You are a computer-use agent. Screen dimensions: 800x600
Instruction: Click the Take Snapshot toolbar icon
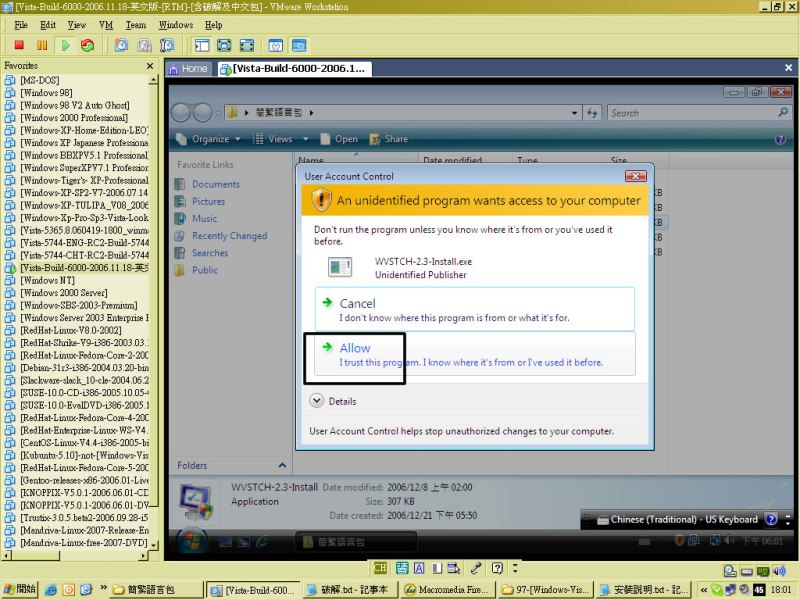click(121, 45)
